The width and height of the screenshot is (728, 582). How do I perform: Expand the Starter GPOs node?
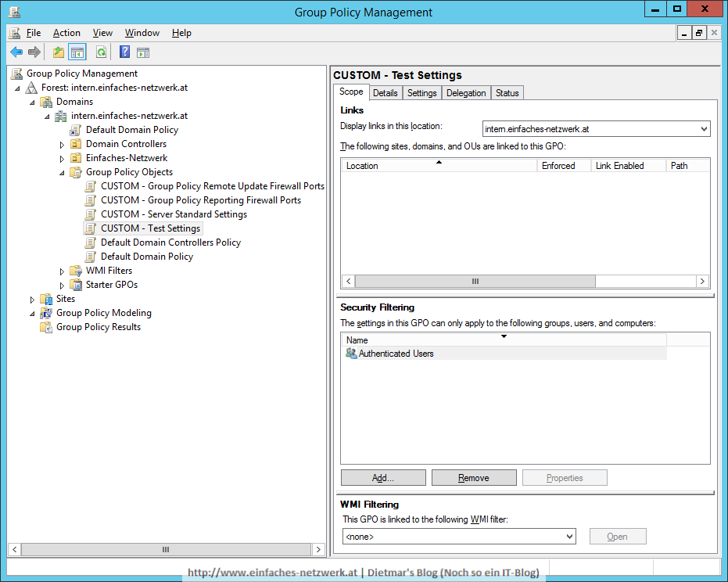(x=63, y=286)
